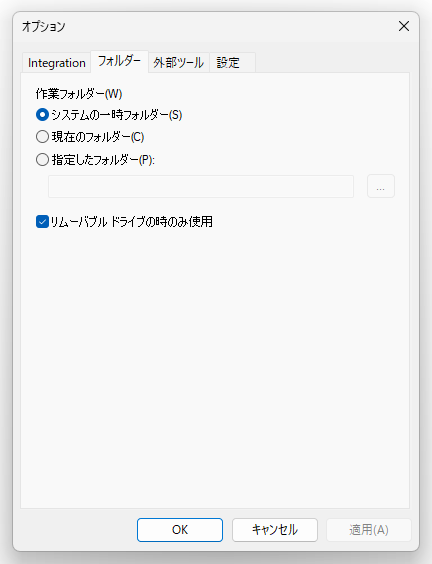Click the 指定したフォルダー(P) label text
Image resolution: width=432 pixels, height=564 pixels.
(x=103, y=159)
